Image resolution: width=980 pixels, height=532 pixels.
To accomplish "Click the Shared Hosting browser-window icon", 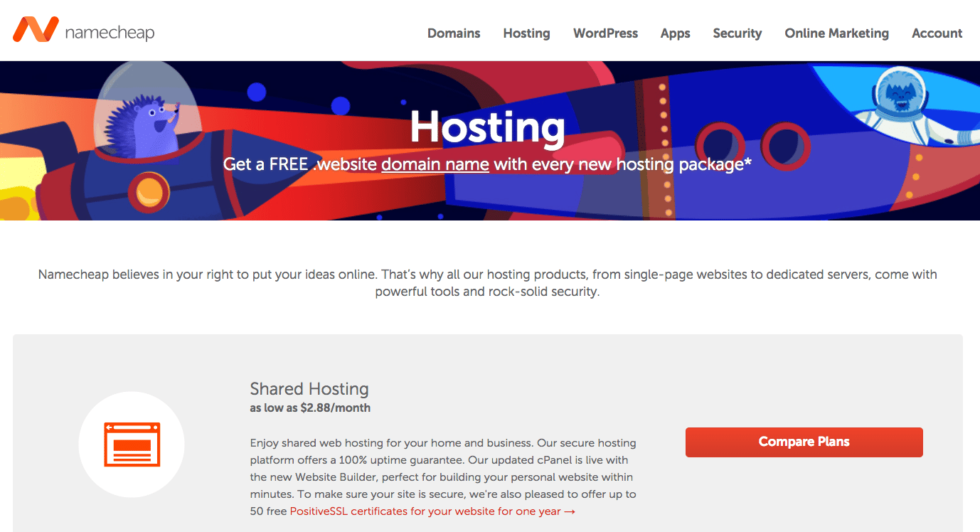I will 132,445.
